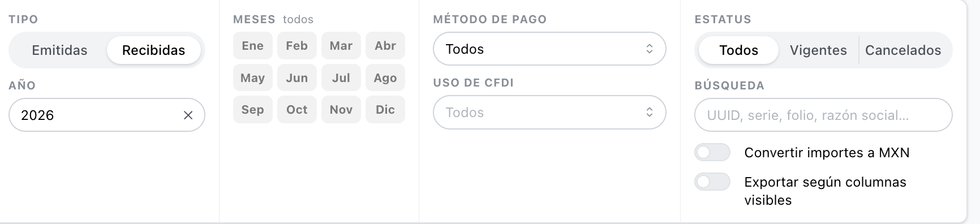Expand the Uso de CFDI selector
Viewport: 980px width, 224px height.
(x=549, y=113)
